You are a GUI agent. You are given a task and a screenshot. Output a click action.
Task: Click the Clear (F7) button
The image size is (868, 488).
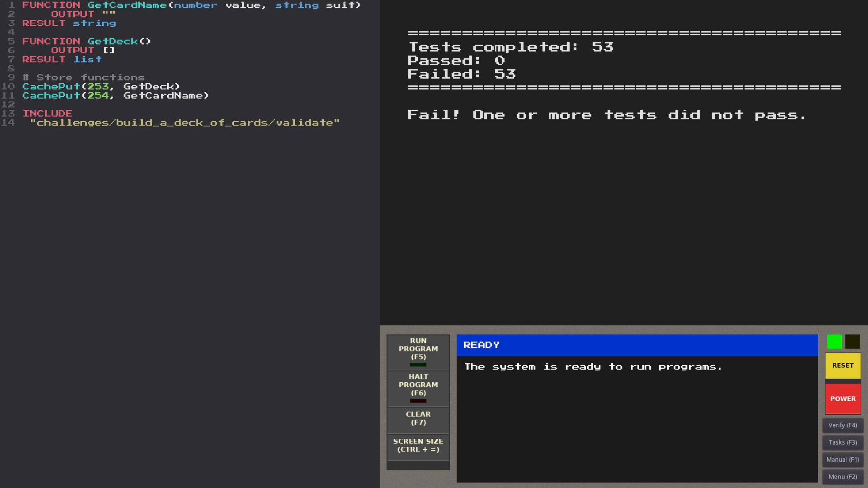[418, 418]
